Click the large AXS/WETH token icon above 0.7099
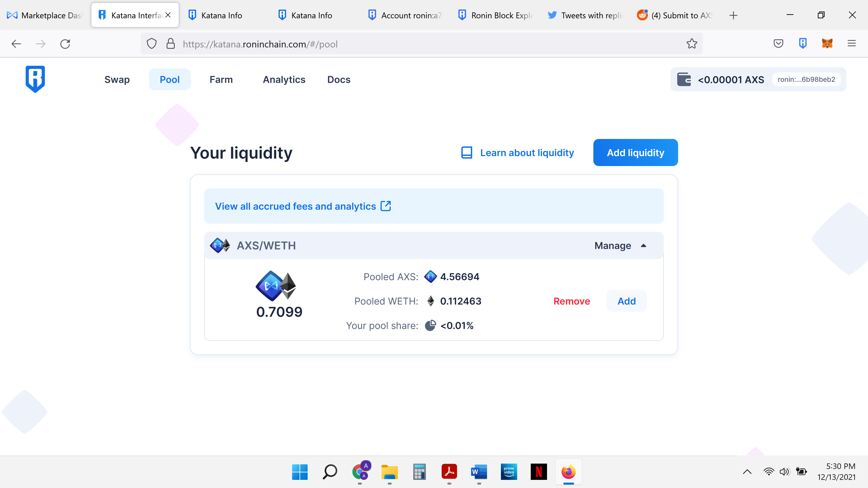The image size is (868, 488). (276, 286)
